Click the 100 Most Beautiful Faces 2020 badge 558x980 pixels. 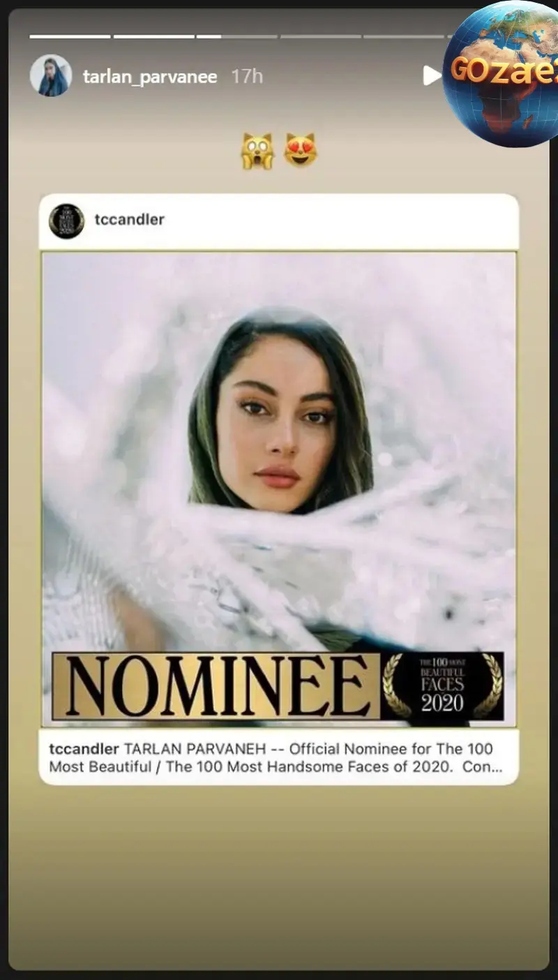tap(442, 686)
